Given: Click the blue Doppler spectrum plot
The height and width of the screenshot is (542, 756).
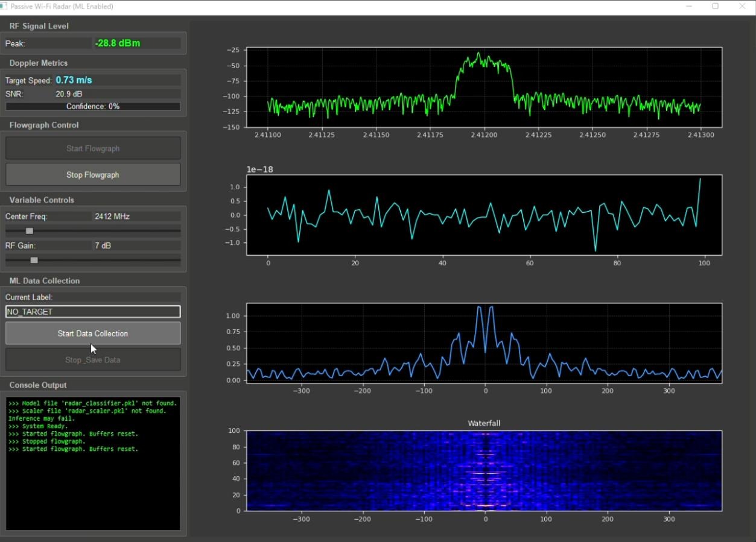Looking at the screenshot, I should click(x=484, y=343).
